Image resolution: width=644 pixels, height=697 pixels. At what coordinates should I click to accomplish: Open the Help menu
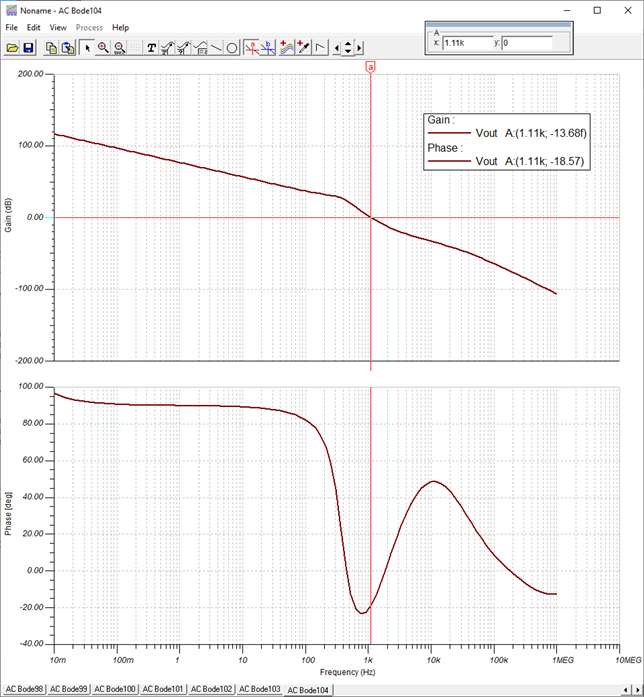pos(120,28)
